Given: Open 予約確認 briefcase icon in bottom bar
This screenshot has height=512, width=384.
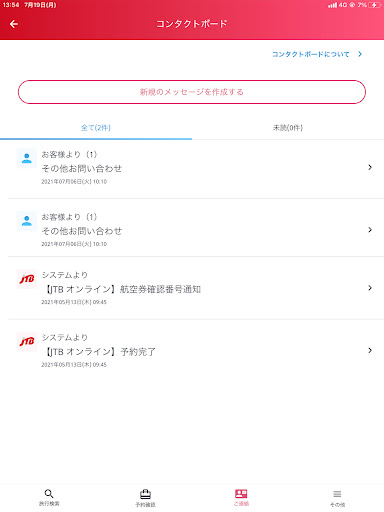Looking at the screenshot, I should pyautogui.click(x=145, y=494).
